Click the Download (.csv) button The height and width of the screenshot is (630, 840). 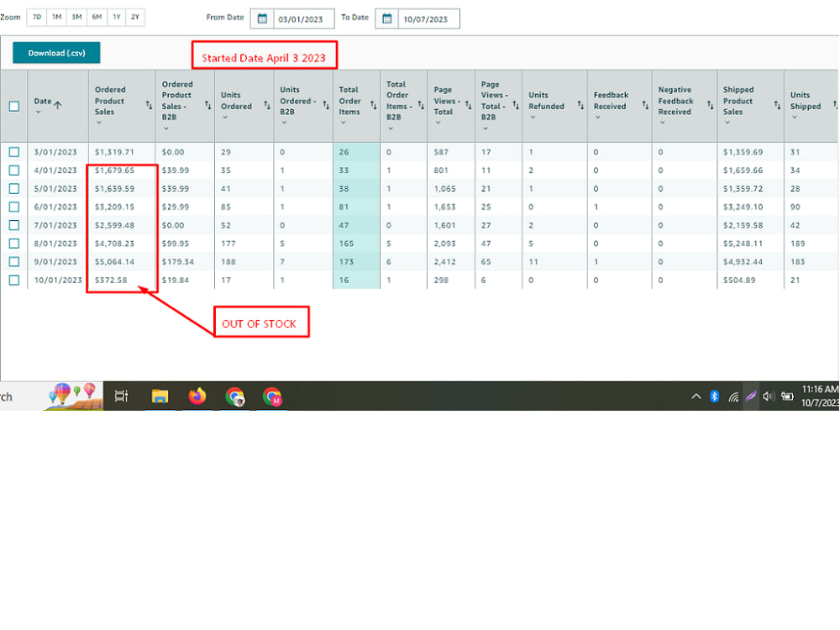pos(56,53)
